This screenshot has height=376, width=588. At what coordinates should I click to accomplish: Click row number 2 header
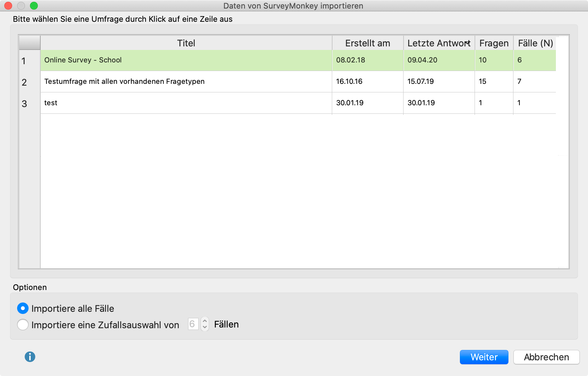(x=29, y=82)
